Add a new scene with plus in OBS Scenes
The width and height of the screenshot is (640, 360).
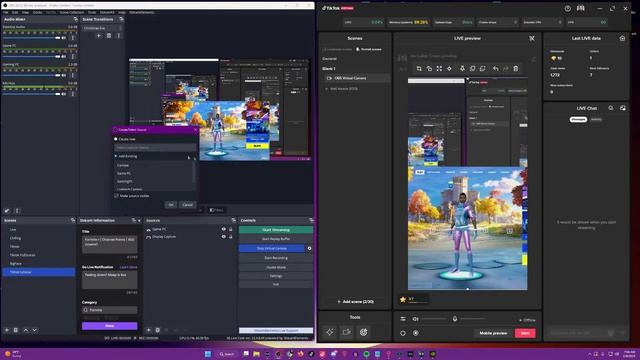(x=7, y=330)
